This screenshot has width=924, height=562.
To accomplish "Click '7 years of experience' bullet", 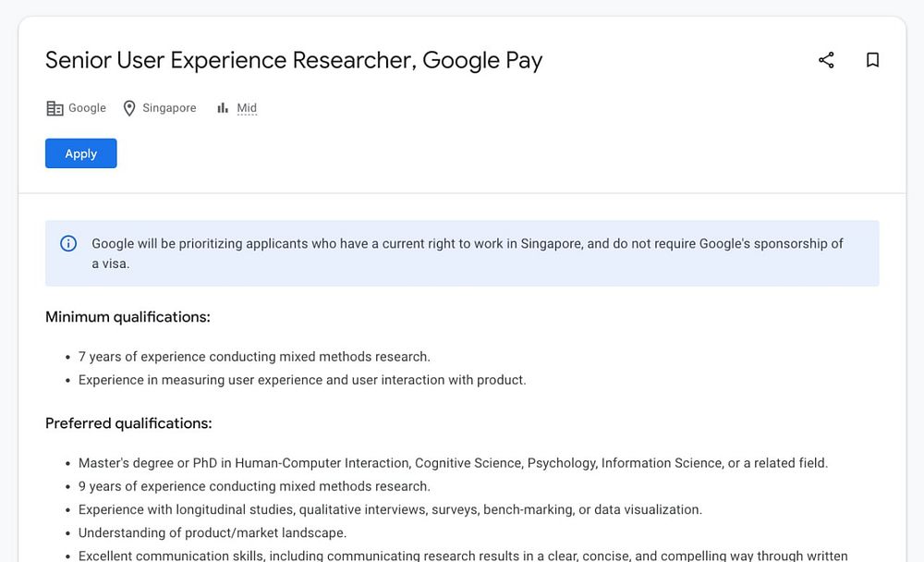I will click(254, 357).
